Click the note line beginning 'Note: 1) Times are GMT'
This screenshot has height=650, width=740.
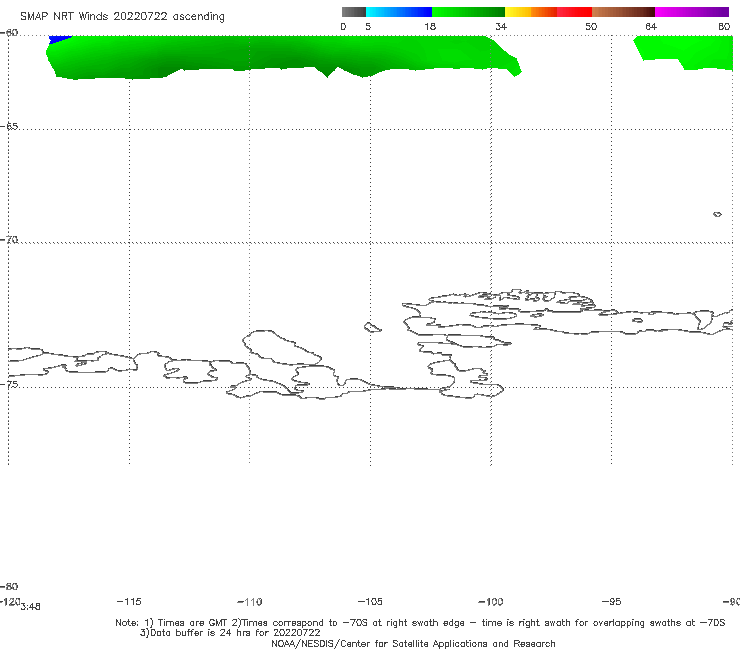(420, 623)
